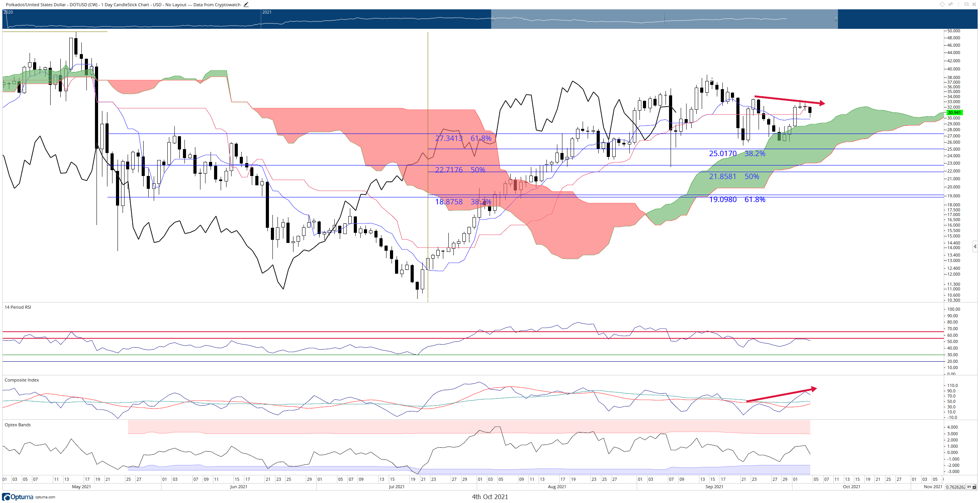This screenshot has width=980, height=503.
Task: Open the optuma.com link
Action: point(45,497)
